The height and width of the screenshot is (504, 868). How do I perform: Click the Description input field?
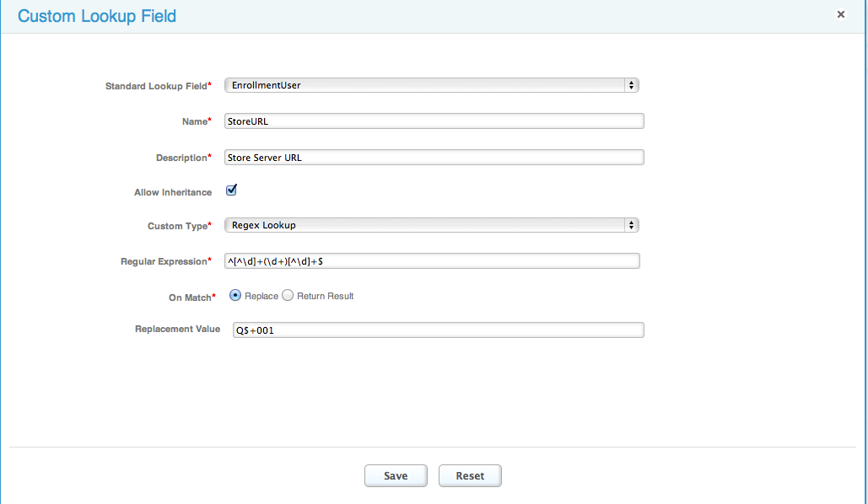point(434,158)
